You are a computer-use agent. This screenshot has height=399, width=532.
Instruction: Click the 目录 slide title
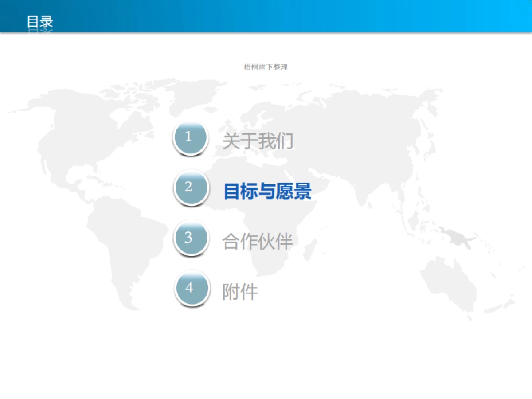[x=40, y=22]
